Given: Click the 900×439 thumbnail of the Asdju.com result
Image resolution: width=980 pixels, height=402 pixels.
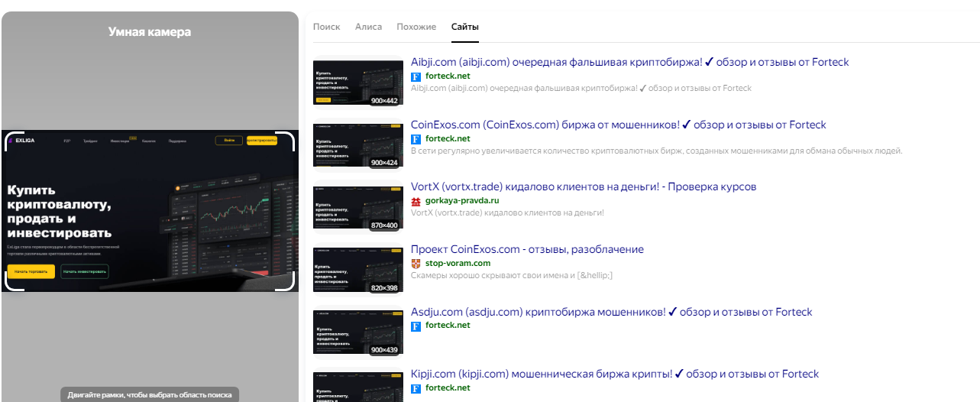Looking at the screenshot, I should (358, 332).
